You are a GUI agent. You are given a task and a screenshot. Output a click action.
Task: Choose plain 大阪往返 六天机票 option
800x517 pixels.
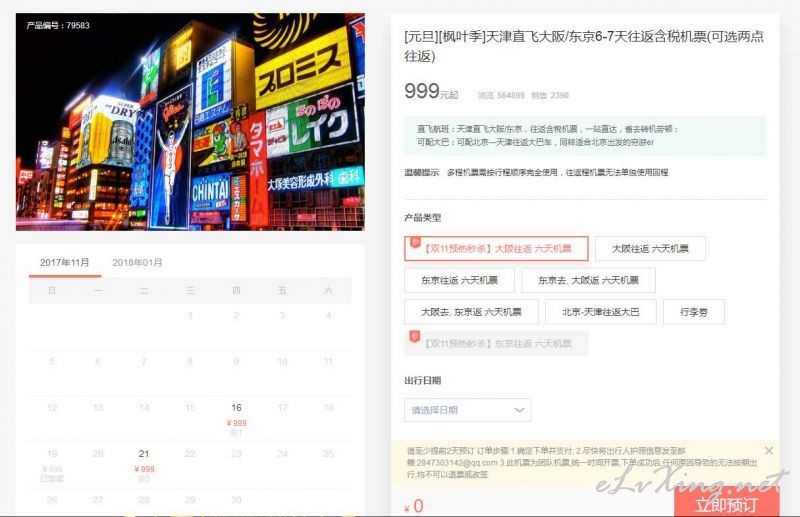pos(650,249)
